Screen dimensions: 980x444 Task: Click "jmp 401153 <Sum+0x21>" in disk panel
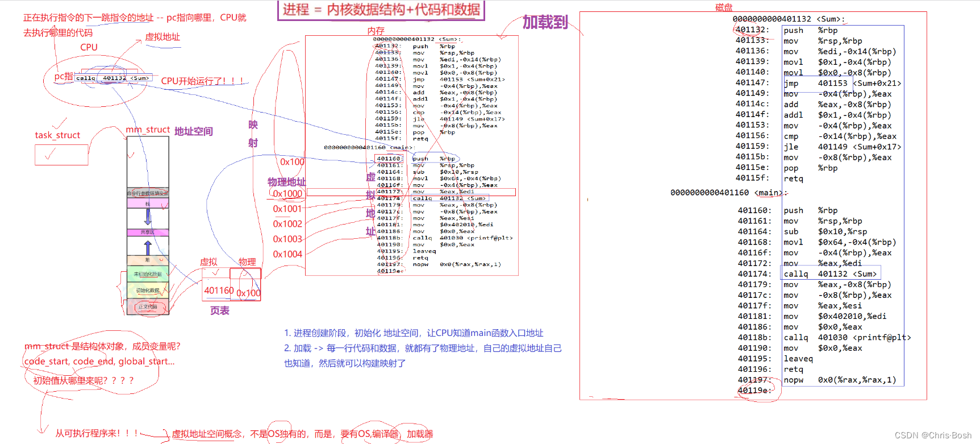[x=843, y=83]
